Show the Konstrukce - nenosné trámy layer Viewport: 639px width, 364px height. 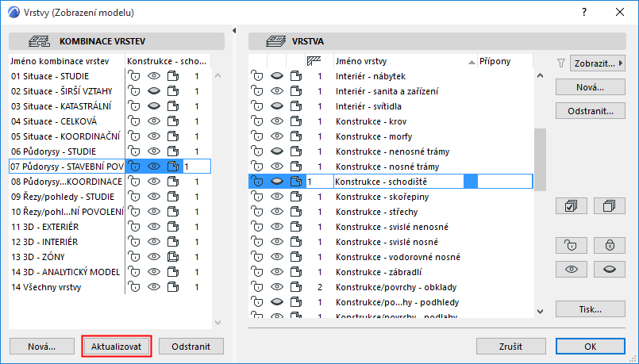click(x=276, y=151)
